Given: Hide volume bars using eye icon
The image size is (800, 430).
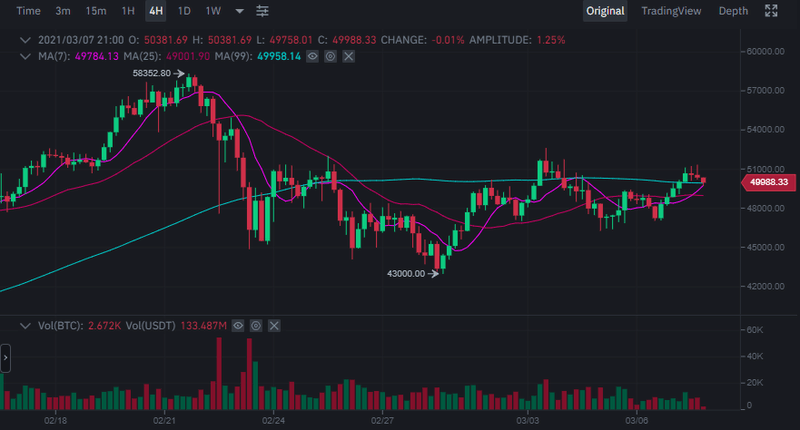Looking at the screenshot, I should [x=238, y=326].
